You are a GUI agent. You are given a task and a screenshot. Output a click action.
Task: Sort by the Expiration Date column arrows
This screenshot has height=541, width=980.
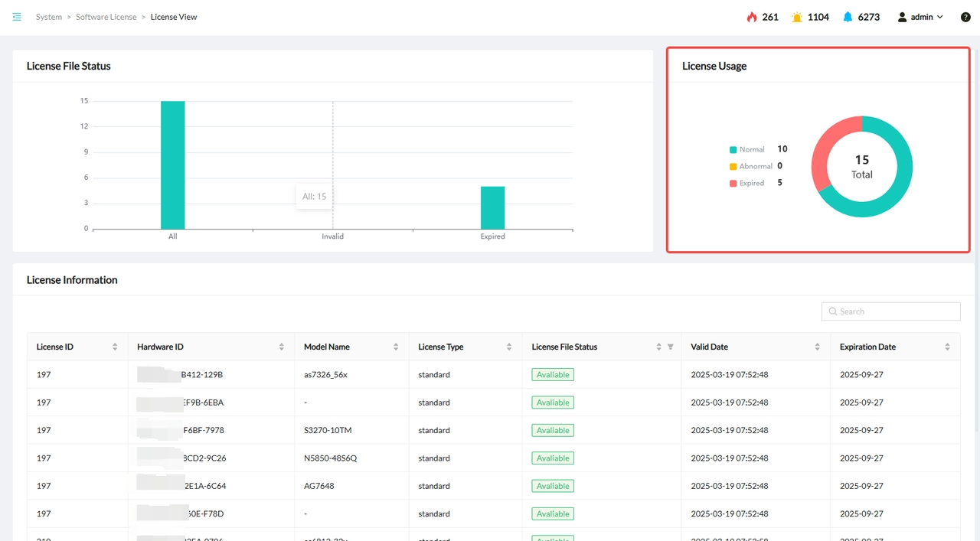click(947, 347)
